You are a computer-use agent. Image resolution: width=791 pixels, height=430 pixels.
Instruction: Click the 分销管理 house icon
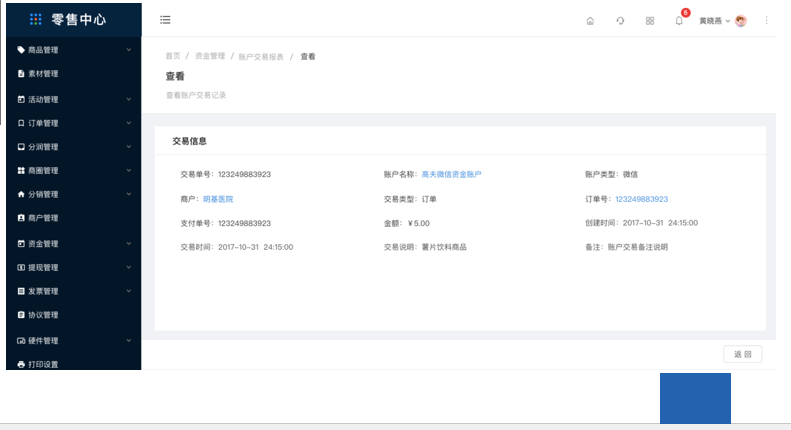coord(21,194)
